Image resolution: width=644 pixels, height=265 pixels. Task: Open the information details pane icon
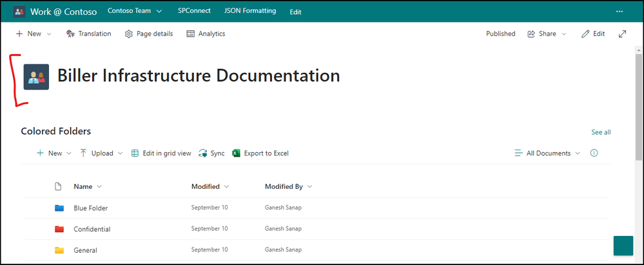[594, 153]
